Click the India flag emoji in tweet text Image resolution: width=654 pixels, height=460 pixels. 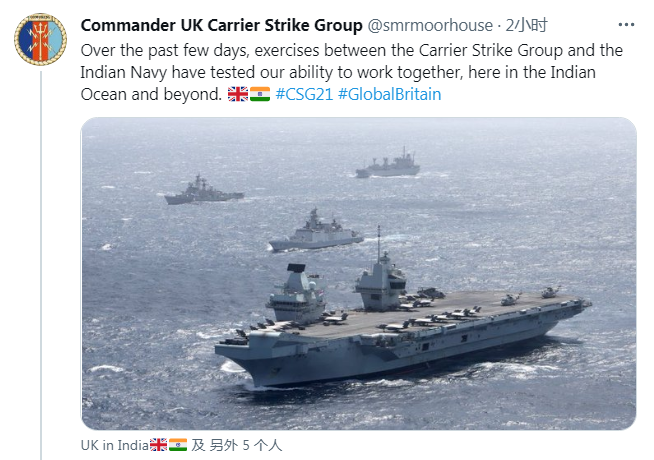coord(260,94)
